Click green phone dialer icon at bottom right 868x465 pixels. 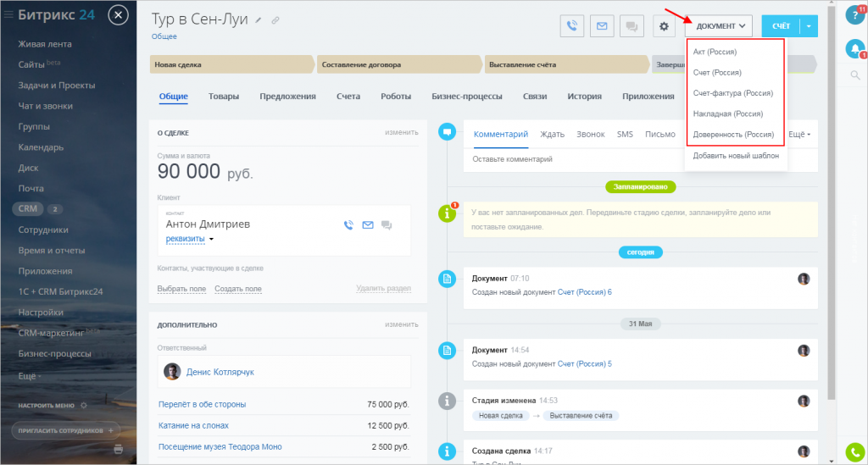pos(855,452)
